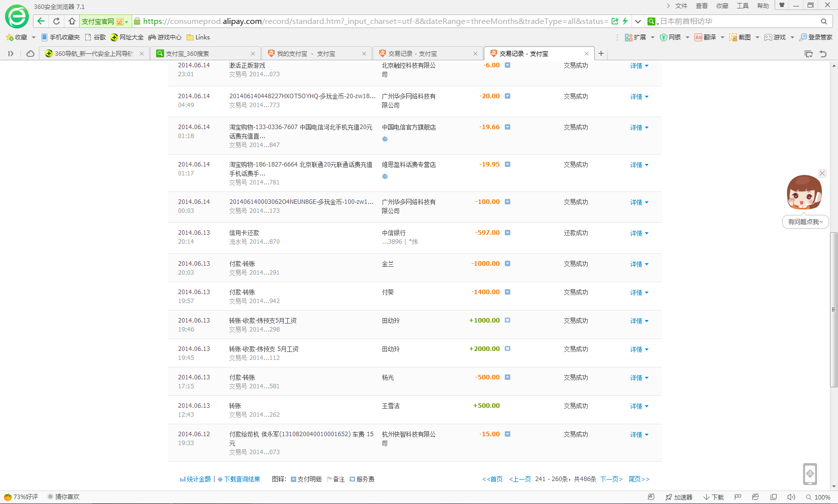This screenshot has height=504, width=838.
Task: Click the browser search input field
Action: pyautogui.click(x=738, y=21)
